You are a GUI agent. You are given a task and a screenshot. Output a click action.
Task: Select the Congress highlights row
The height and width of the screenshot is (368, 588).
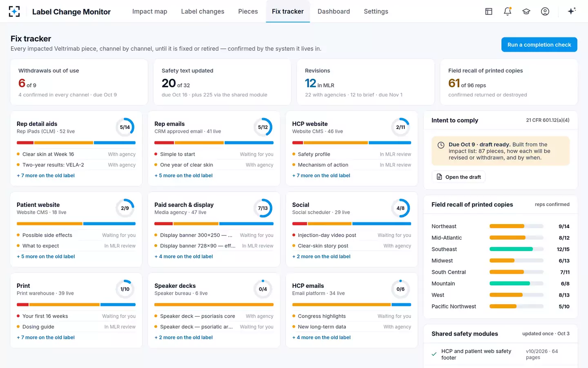tap(352, 316)
